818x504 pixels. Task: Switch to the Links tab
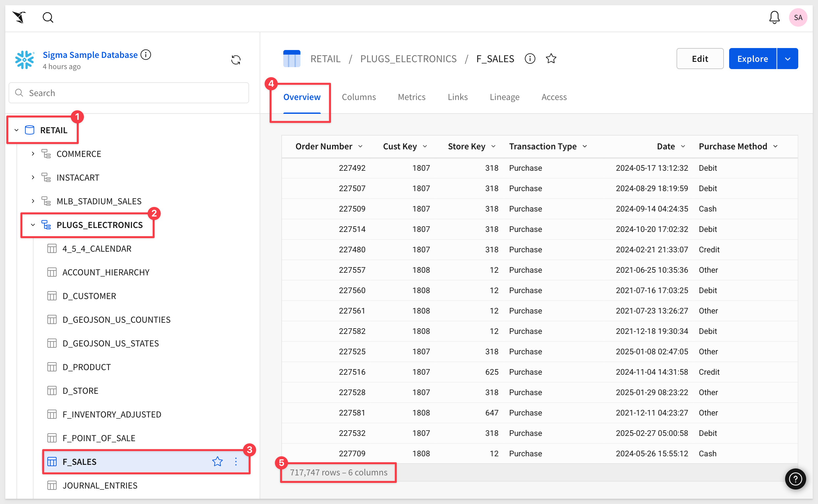tap(457, 97)
